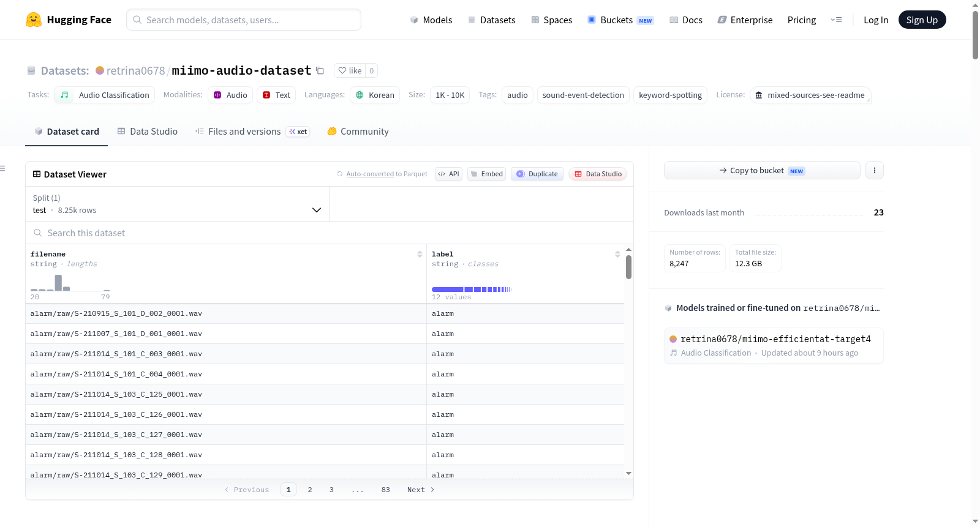Open the Models nav item

point(431,20)
